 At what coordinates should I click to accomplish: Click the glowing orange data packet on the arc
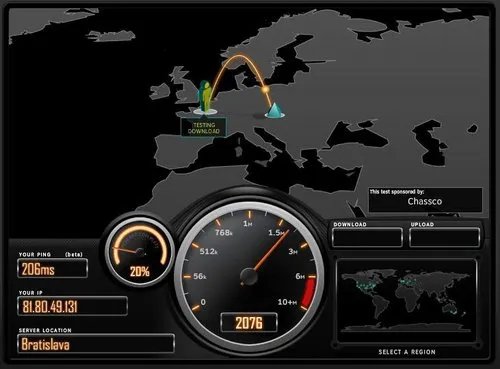(x=266, y=89)
